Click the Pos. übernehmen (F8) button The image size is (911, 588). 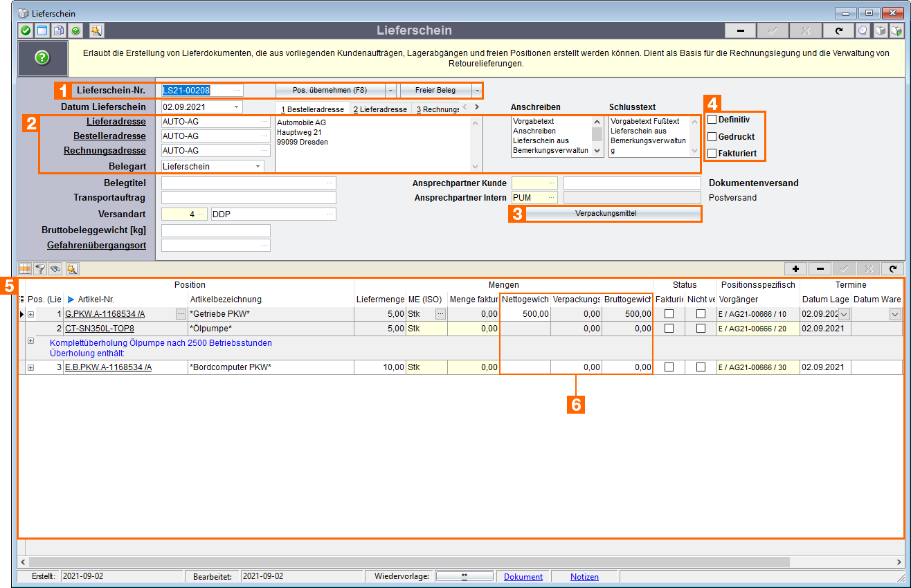tap(330, 91)
